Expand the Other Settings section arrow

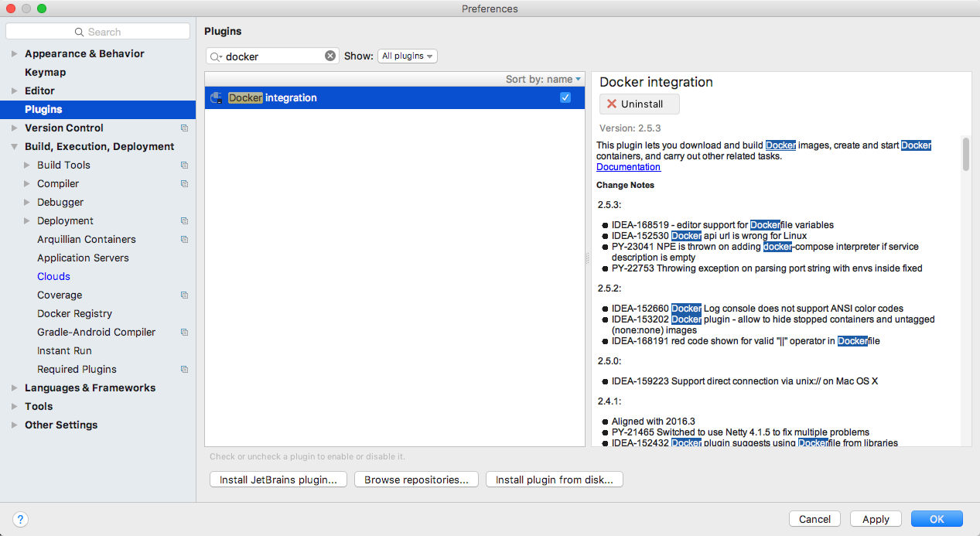pos(14,425)
